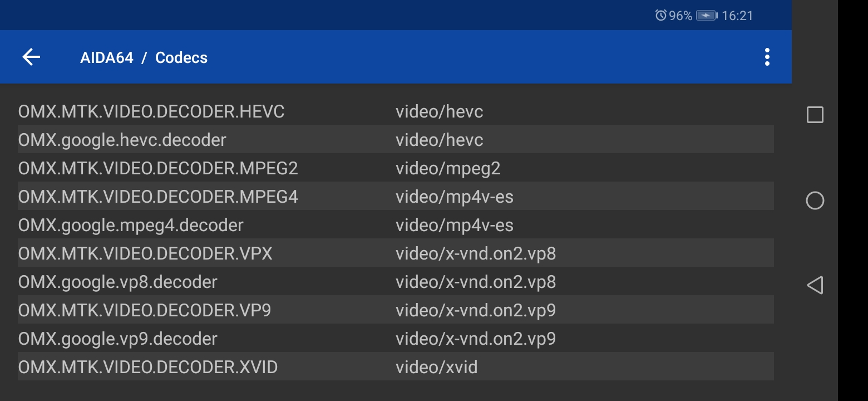Screen dimensions: 868x401
Task: Open the three-dot overflow menu
Action: point(767,57)
